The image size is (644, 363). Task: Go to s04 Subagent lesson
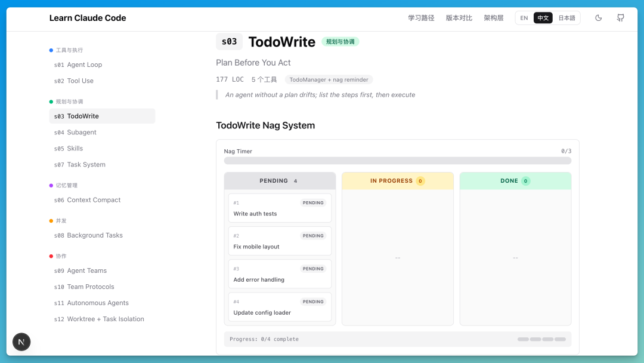point(75,133)
